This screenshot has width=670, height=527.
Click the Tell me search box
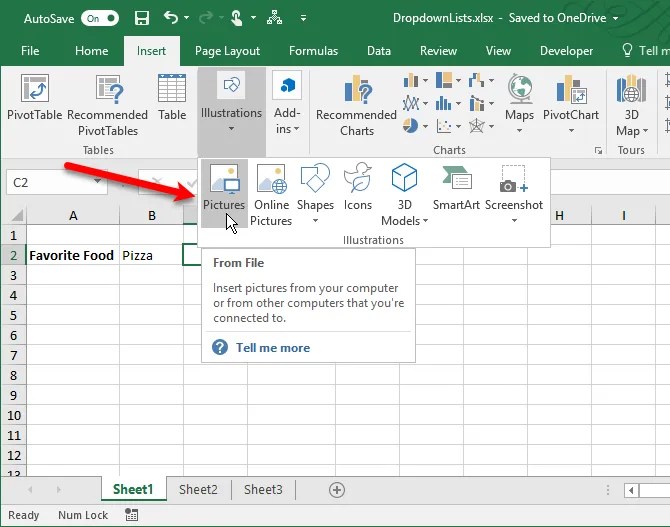(x=645, y=51)
